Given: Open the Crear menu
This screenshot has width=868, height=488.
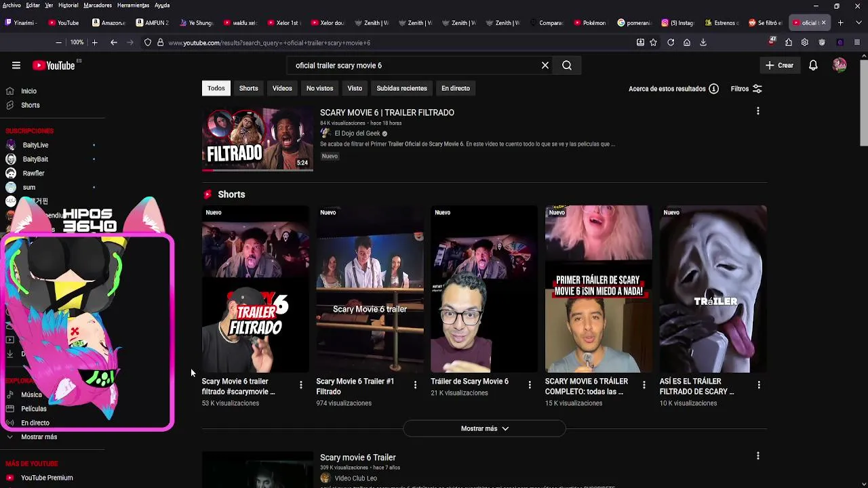Looking at the screenshot, I should (780, 66).
